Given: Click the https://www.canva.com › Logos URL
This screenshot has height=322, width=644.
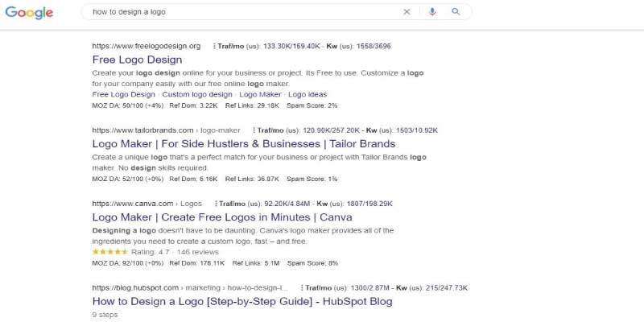Looking at the screenshot, I should (x=147, y=204).
